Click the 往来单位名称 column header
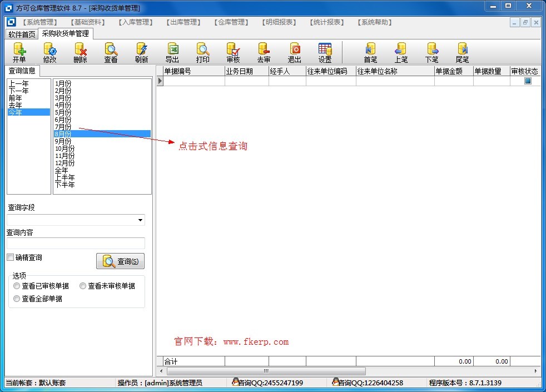 tap(395, 71)
